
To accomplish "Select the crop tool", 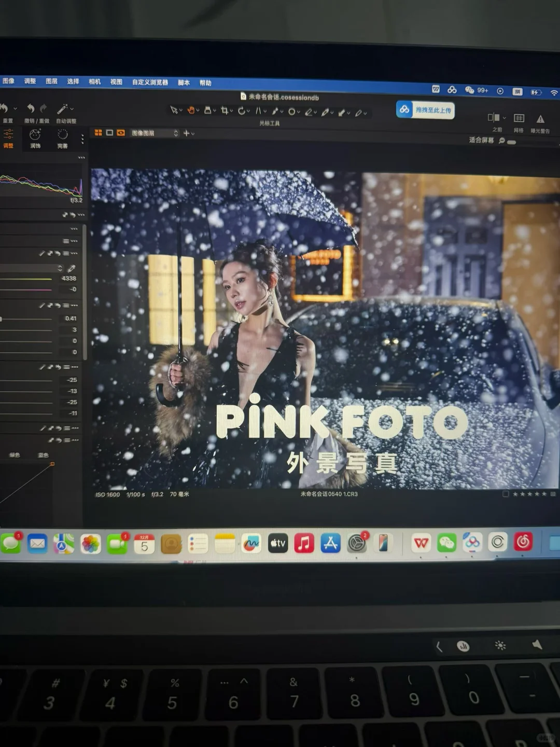I will (225, 110).
